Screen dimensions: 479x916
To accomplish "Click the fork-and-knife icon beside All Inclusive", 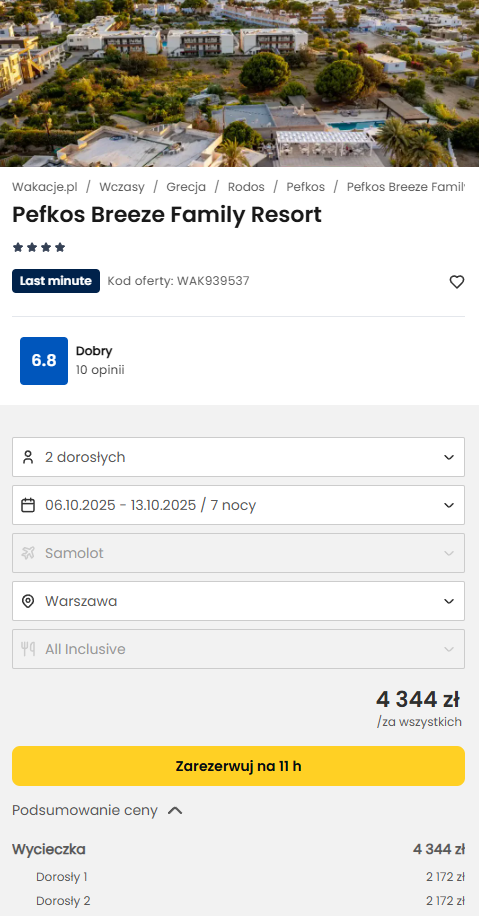I will coord(27,649).
